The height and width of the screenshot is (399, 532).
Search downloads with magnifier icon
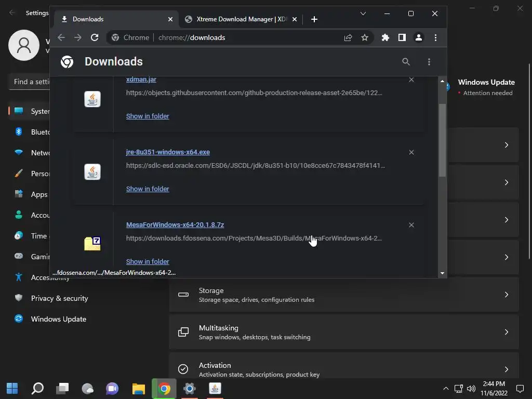(x=406, y=62)
